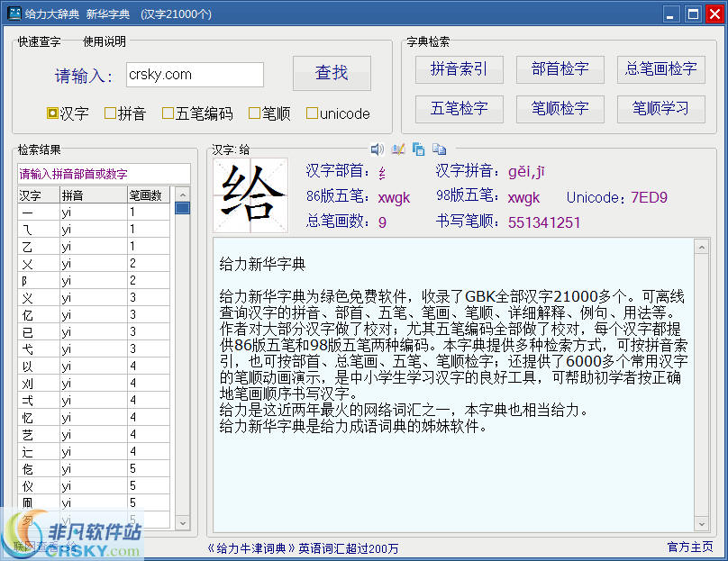Click the 笔画数 column header
The width and height of the screenshot is (728, 561).
pos(149,195)
